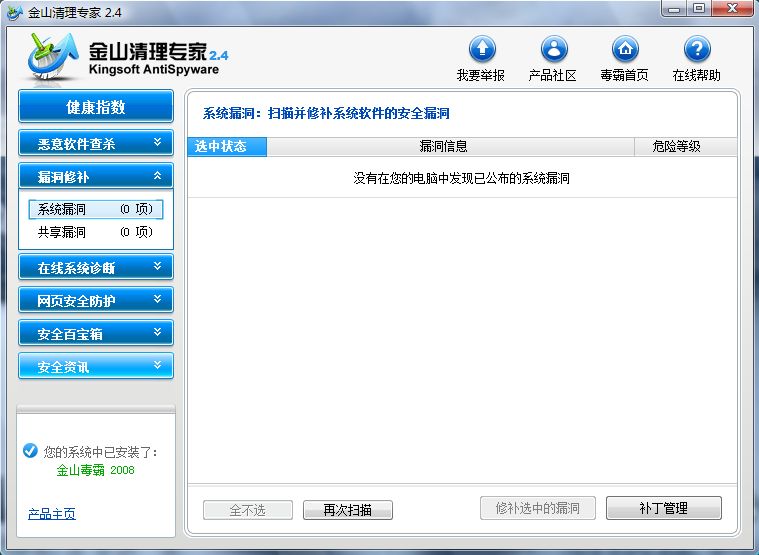This screenshot has width=759, height=555.
Task: Click the blue checkmark installed status icon
Action: point(30,450)
